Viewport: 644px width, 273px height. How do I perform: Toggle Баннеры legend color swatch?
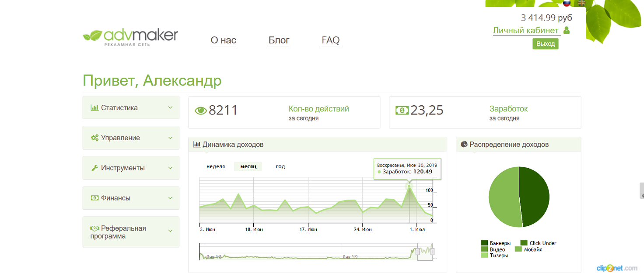point(484,243)
